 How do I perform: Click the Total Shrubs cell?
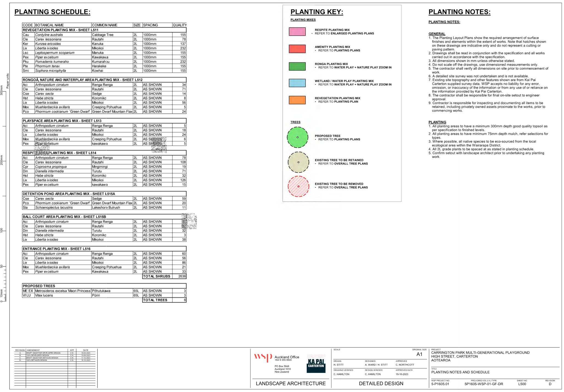click(x=157, y=276)
